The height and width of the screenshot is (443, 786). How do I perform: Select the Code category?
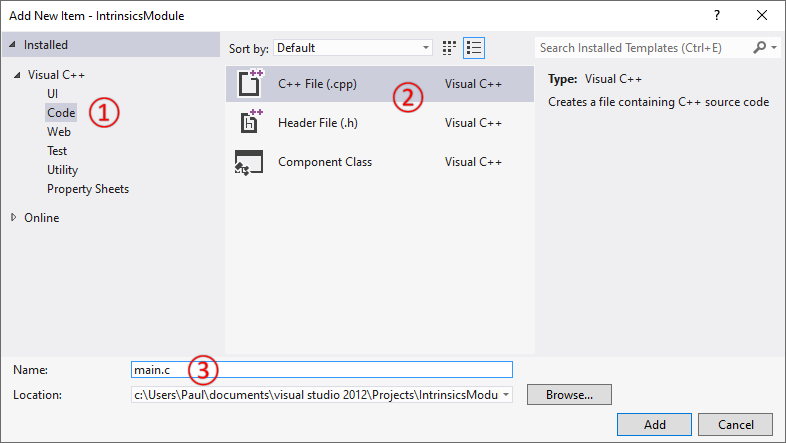[x=61, y=113]
